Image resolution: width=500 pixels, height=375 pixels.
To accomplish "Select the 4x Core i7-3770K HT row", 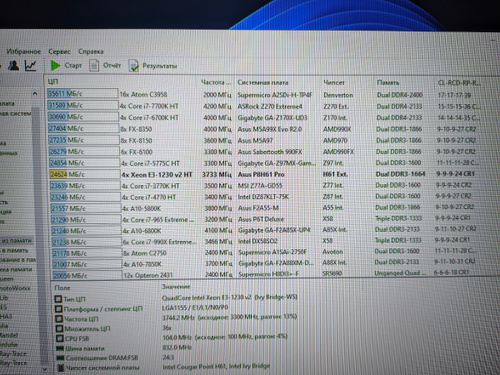I will coord(263,185).
